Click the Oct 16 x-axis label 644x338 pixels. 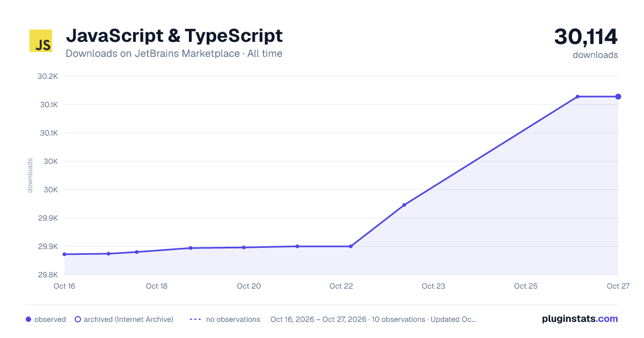(64, 286)
